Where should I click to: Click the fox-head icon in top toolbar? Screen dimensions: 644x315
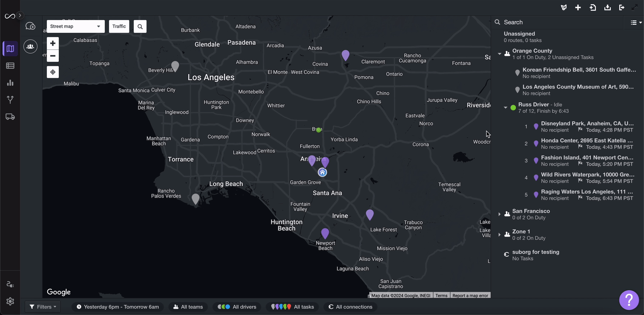tap(564, 8)
